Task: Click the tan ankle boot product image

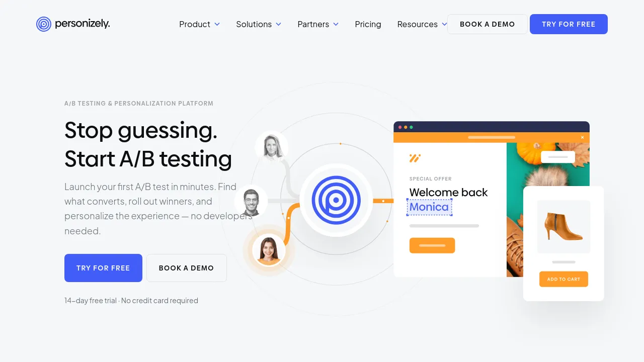Action: [563, 227]
